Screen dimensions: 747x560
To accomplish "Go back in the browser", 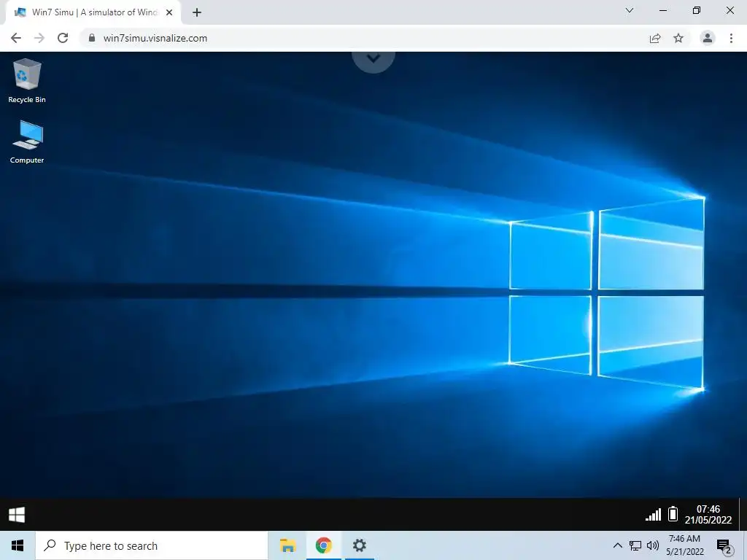I will pos(16,38).
